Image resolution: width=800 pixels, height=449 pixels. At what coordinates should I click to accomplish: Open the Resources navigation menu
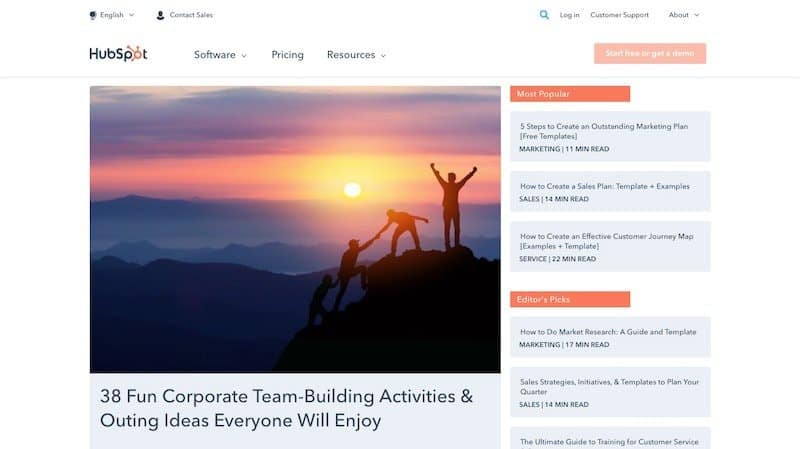[356, 55]
